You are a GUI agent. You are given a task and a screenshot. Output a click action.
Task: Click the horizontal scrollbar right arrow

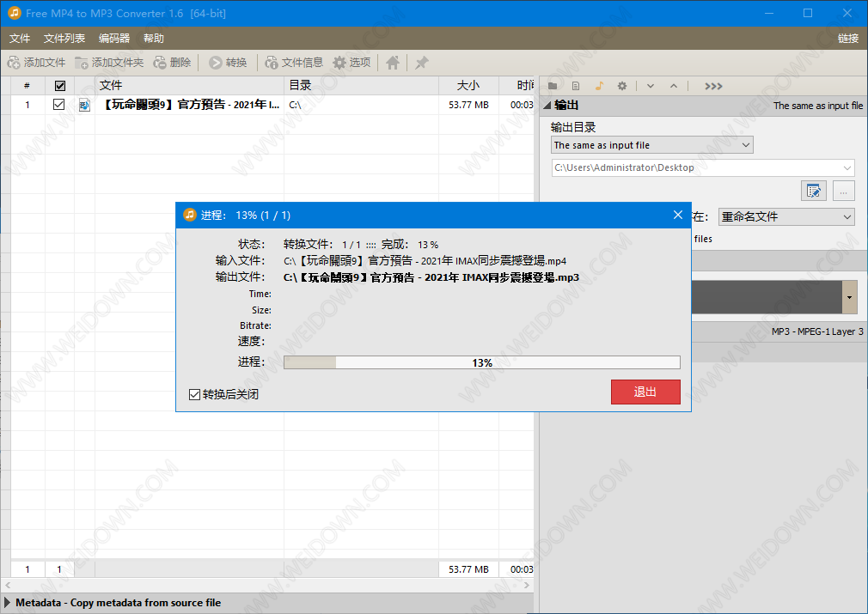[x=527, y=585]
